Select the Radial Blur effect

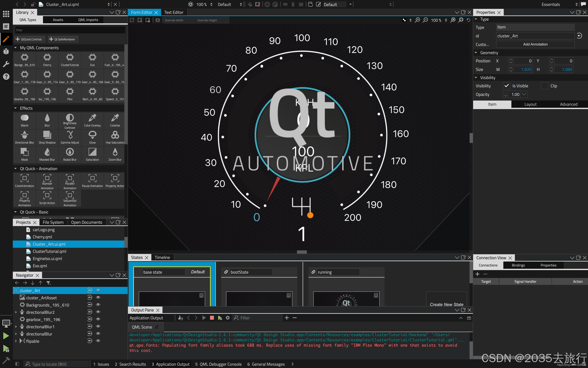[x=70, y=155]
